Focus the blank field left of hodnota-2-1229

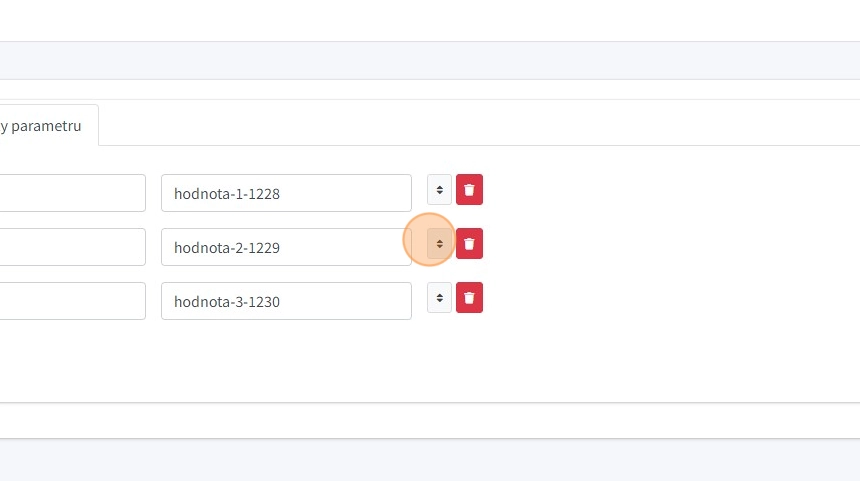tap(72, 247)
